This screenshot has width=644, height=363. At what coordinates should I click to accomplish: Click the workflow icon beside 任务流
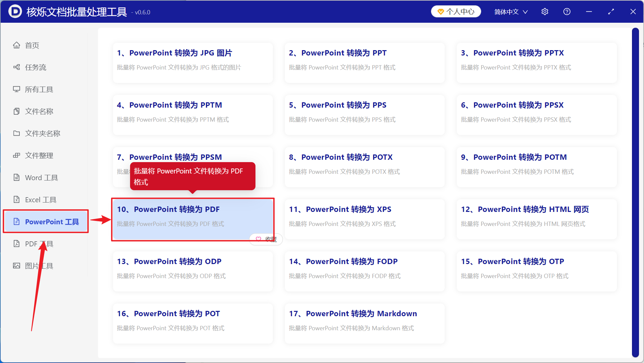tap(16, 67)
